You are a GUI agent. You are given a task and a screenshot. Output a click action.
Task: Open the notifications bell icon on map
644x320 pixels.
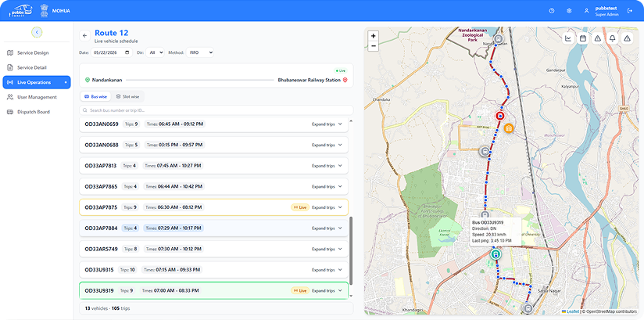click(613, 38)
